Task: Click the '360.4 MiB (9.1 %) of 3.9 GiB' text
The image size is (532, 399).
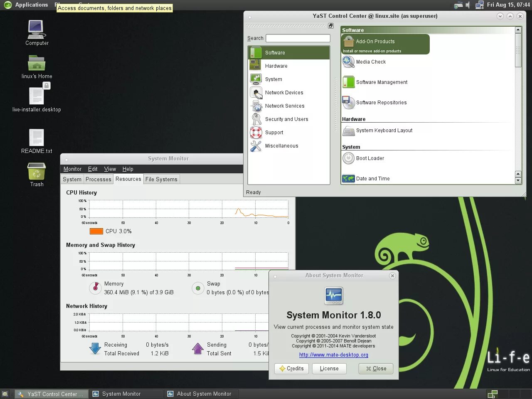Action: [x=139, y=293]
